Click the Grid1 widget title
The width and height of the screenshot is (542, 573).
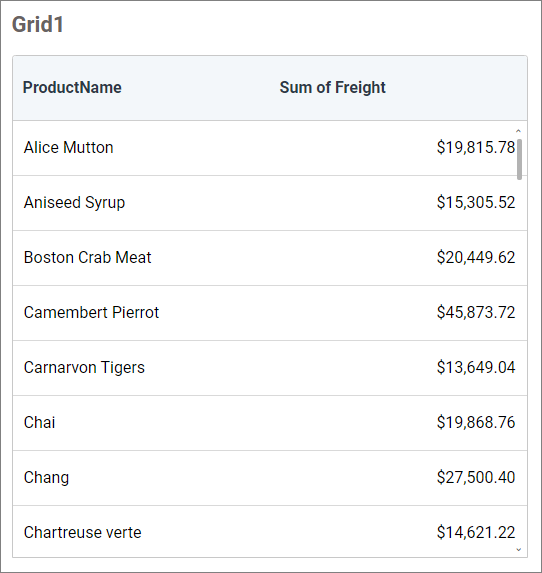click(38, 24)
